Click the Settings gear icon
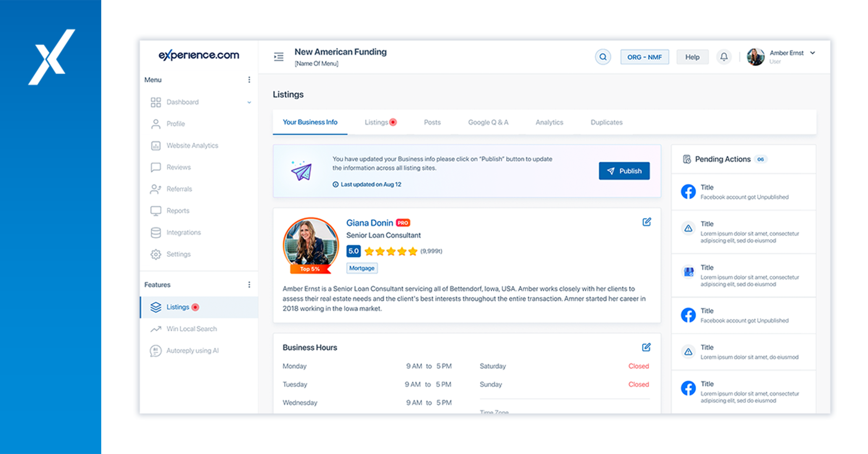 tap(156, 254)
